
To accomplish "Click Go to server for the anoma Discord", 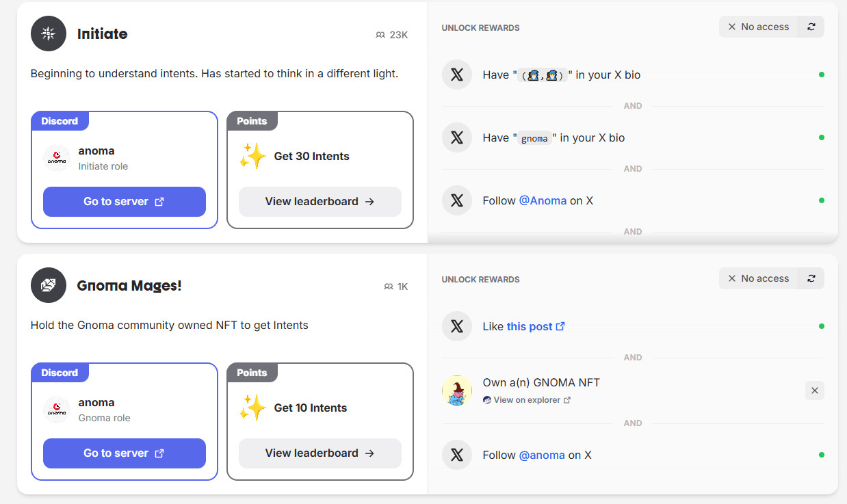I will point(124,202).
